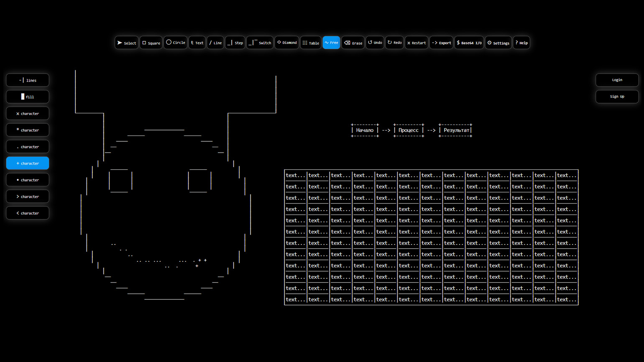Restart the canvas
Viewport: 644px width, 362px height.
[417, 43]
